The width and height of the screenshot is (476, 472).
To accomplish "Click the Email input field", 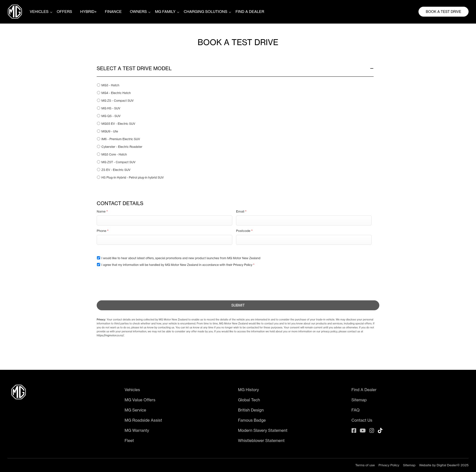I will tap(304, 220).
